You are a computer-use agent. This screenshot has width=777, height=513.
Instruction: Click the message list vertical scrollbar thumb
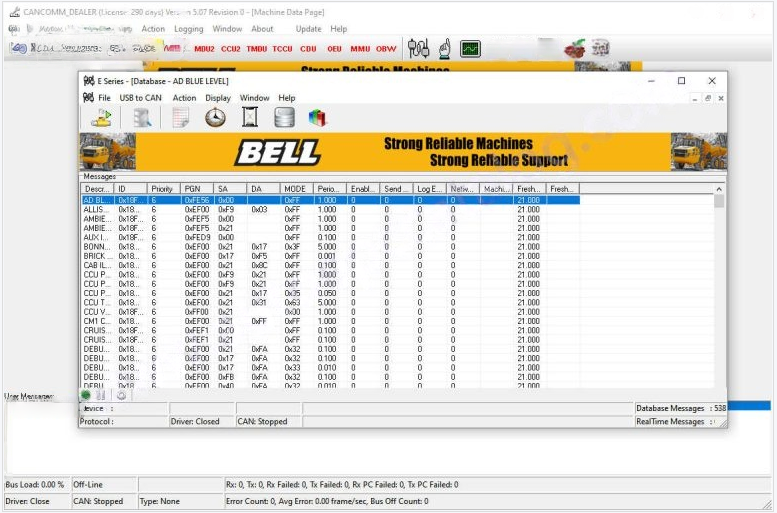[x=719, y=201]
